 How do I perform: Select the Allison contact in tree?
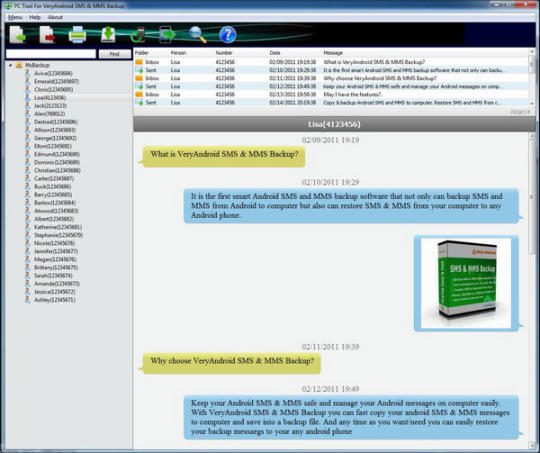click(55, 130)
